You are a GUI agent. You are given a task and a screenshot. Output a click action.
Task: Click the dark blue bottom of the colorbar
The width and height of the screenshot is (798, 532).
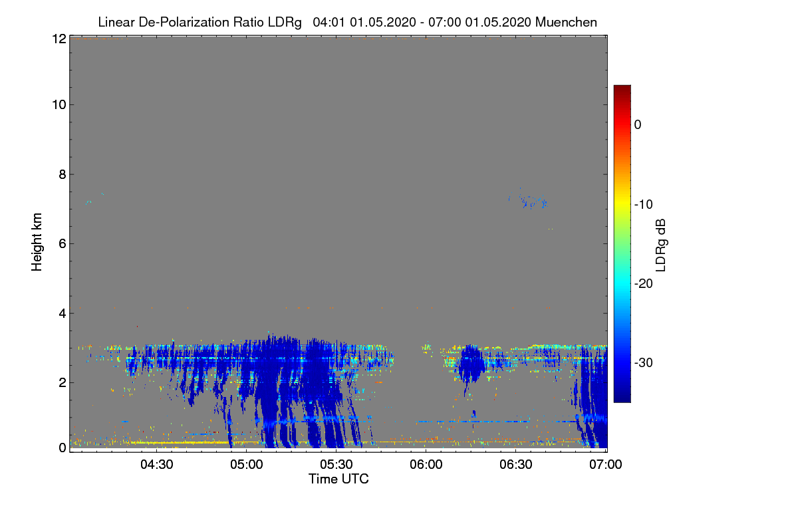(x=622, y=397)
